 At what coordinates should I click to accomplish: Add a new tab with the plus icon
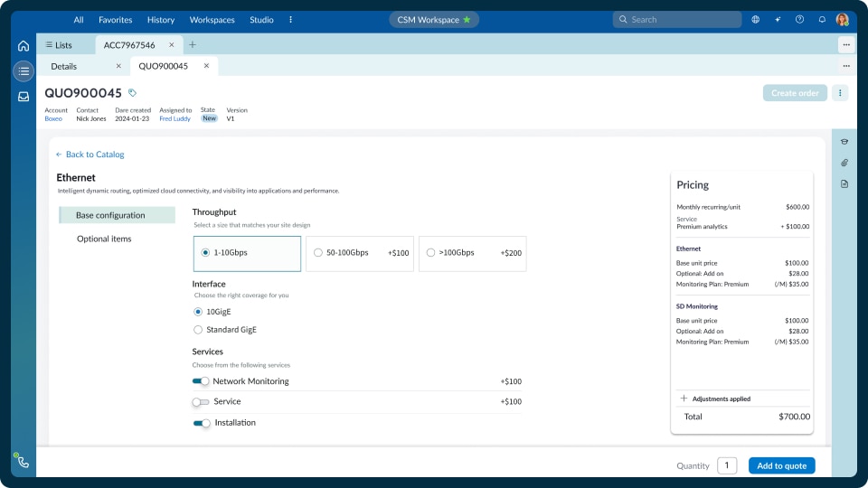click(193, 45)
